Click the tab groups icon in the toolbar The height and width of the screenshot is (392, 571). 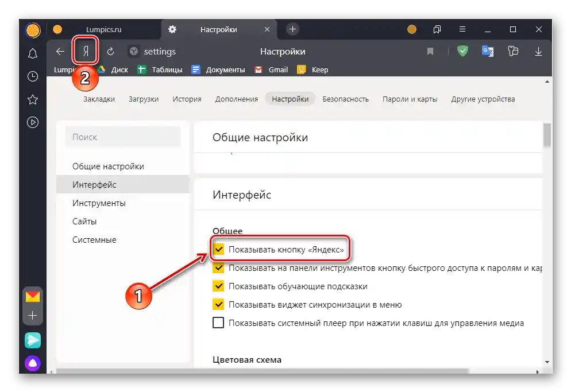[x=513, y=52]
